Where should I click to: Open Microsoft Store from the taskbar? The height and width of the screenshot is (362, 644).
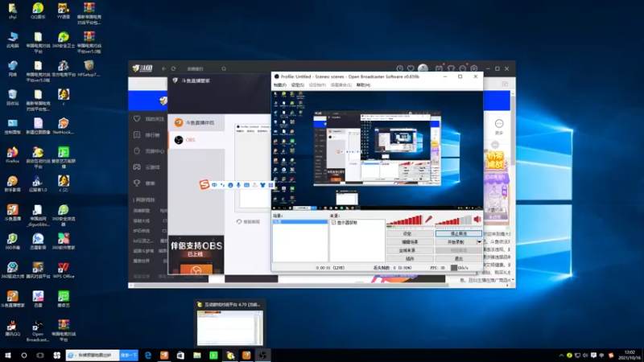point(180,356)
